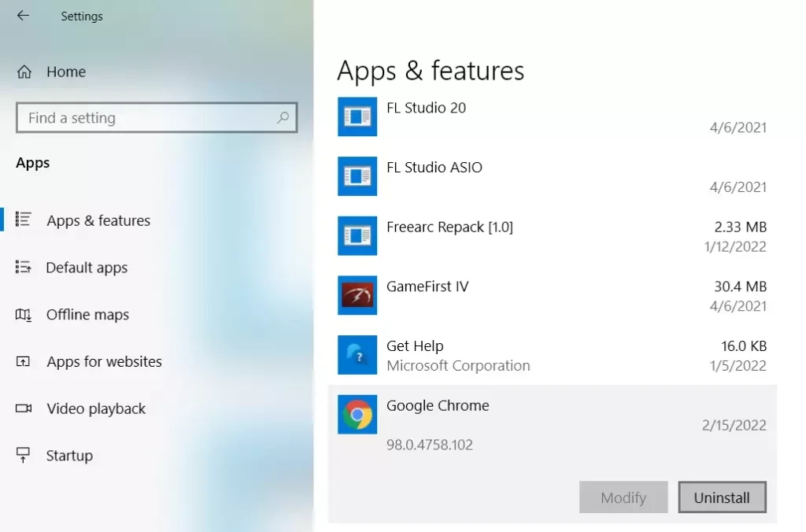
Task: Select the Freearc Repack [1.0] entry
Action: 552,236
